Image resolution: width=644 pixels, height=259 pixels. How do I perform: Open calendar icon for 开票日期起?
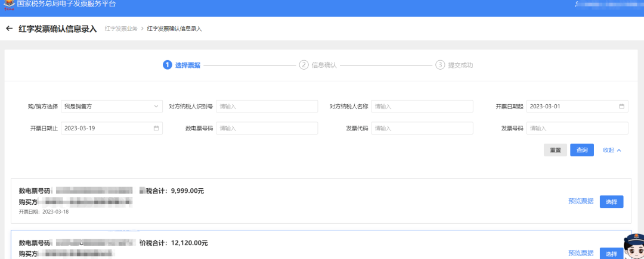tap(621, 107)
